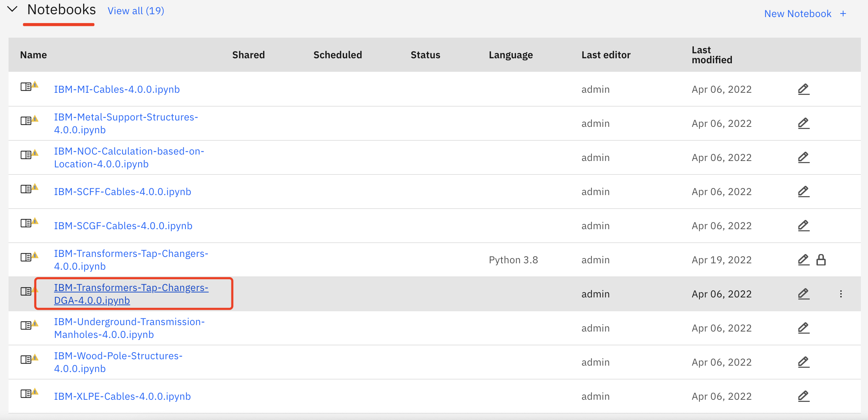Select Apr 06, 2022 in IBM-XLPE-Cables row

coord(722,396)
